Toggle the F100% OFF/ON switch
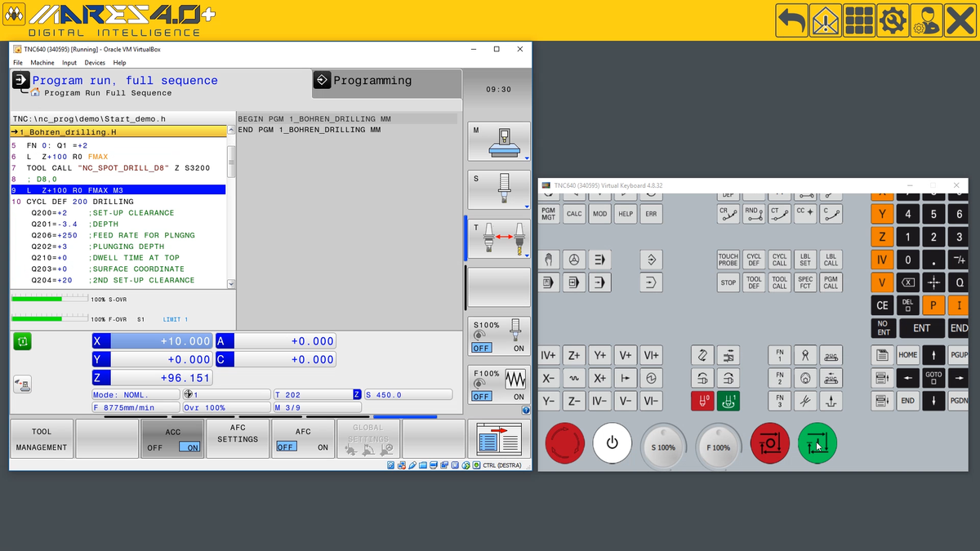The height and width of the screenshot is (551, 980). pyautogui.click(x=498, y=385)
